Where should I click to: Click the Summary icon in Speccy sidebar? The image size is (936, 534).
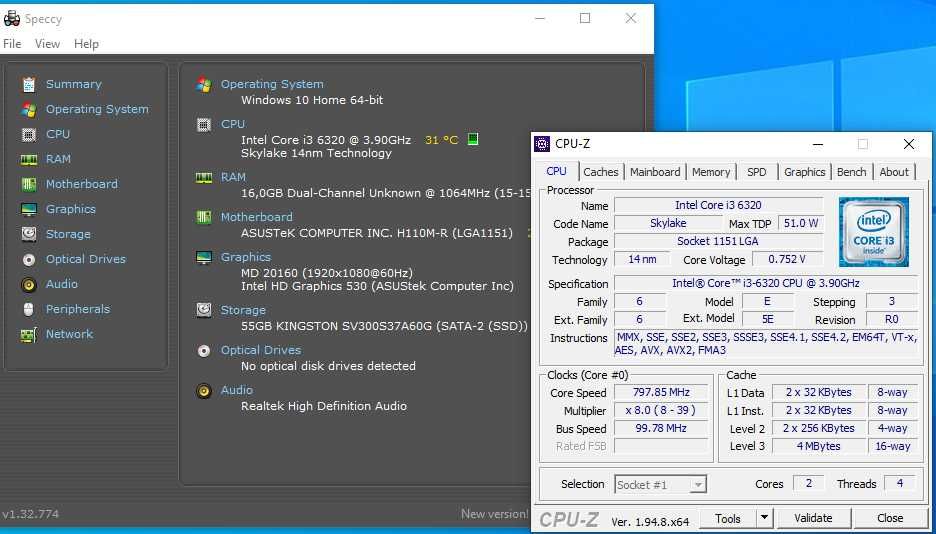[x=29, y=85]
